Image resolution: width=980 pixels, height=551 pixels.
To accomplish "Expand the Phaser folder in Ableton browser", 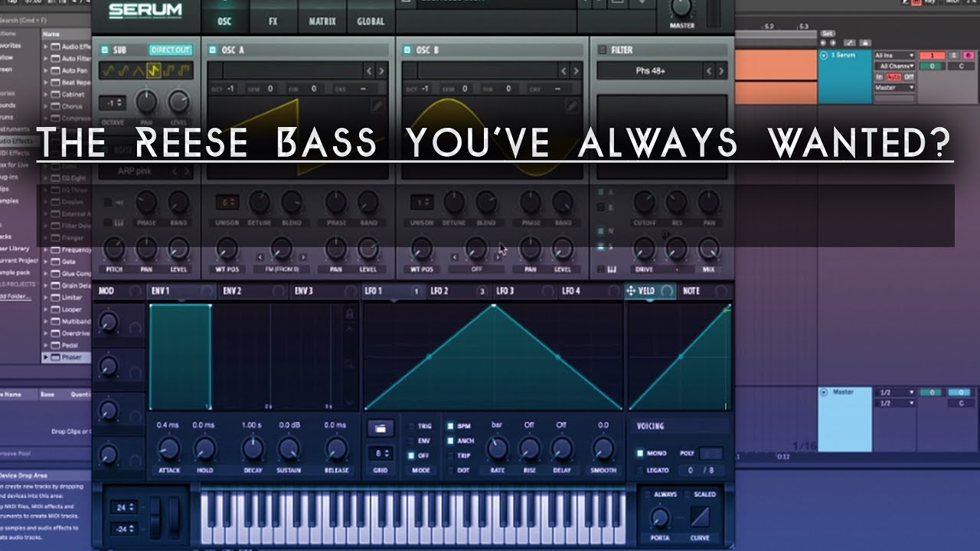I will click(46, 357).
